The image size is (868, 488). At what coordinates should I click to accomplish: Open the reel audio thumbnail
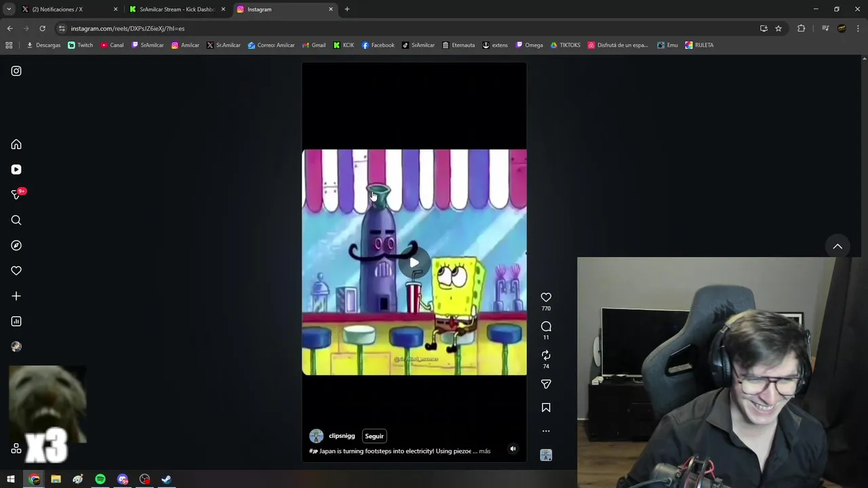tap(546, 455)
